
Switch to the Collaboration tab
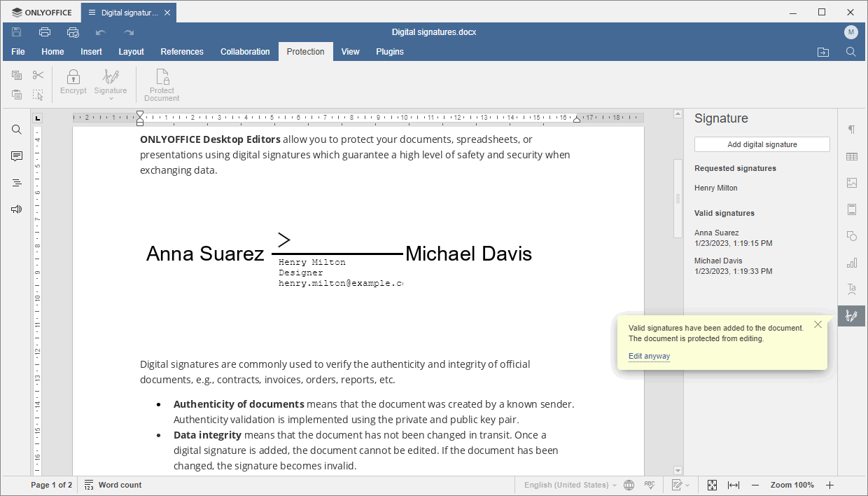point(245,52)
